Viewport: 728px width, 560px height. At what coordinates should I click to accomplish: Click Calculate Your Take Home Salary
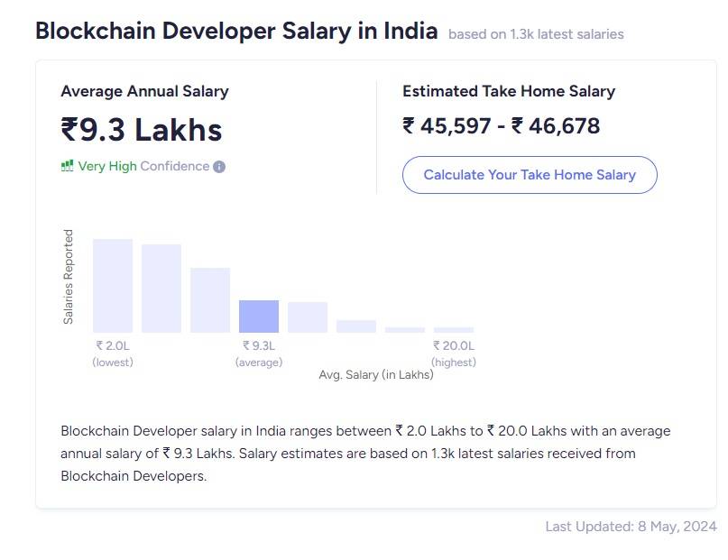[x=529, y=175]
